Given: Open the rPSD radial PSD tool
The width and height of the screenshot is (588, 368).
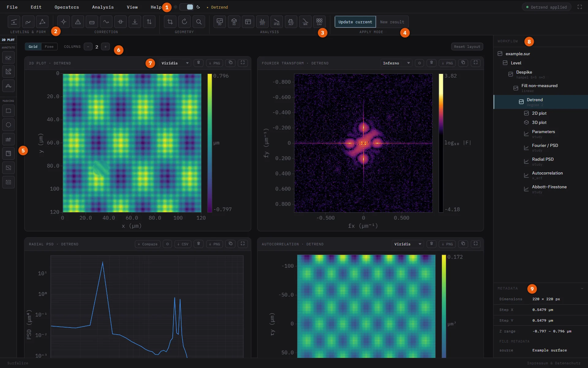Looking at the screenshot, I should pos(277,22).
